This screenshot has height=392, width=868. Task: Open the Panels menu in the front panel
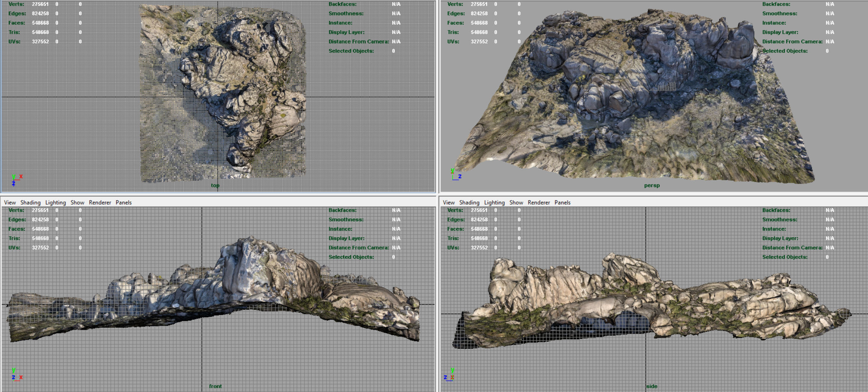click(123, 202)
